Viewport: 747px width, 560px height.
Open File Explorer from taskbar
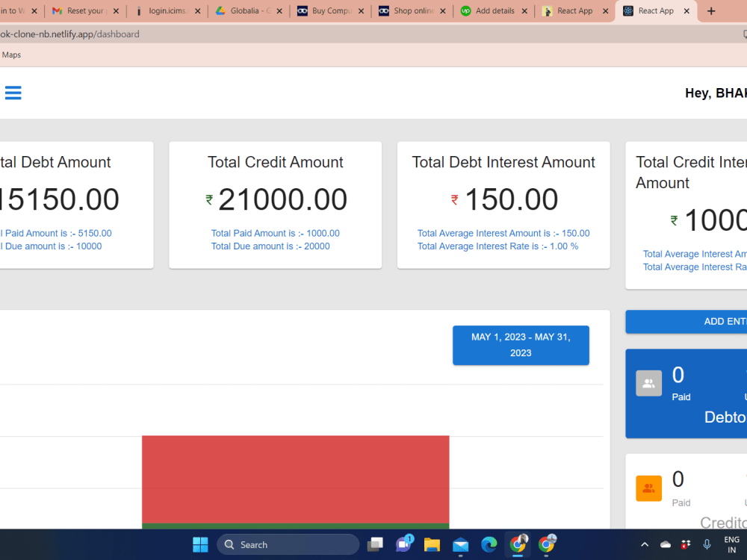432,544
